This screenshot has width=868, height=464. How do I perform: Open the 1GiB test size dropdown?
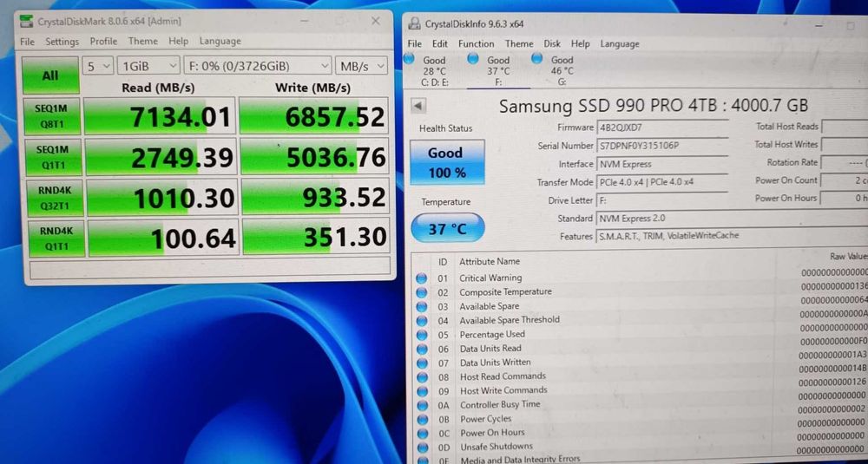tap(148, 67)
